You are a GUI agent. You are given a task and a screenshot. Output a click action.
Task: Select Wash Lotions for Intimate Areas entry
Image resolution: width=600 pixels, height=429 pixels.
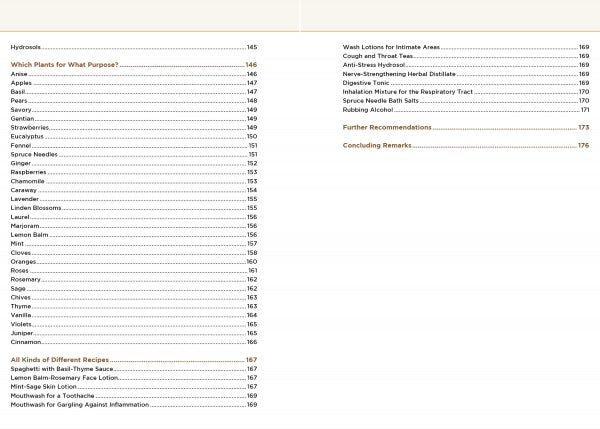pos(391,47)
